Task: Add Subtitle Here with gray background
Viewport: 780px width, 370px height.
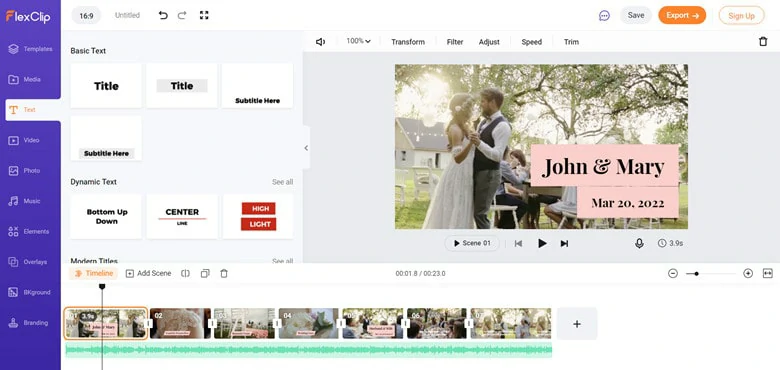Action: [106, 138]
